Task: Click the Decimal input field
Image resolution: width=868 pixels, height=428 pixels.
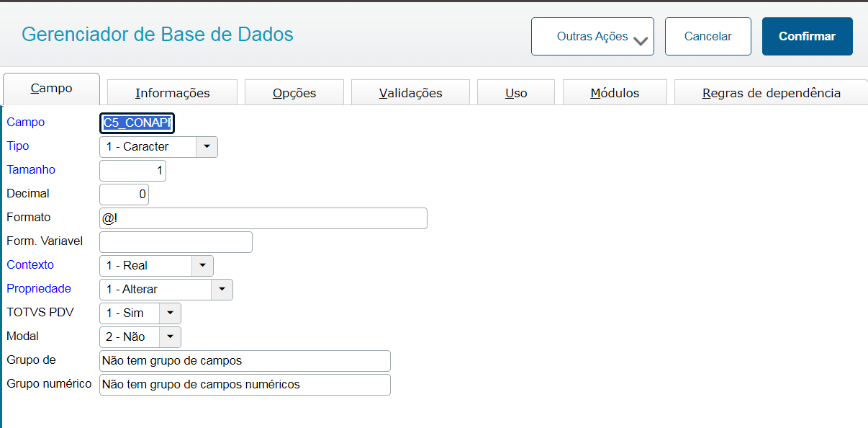Action: [124, 195]
